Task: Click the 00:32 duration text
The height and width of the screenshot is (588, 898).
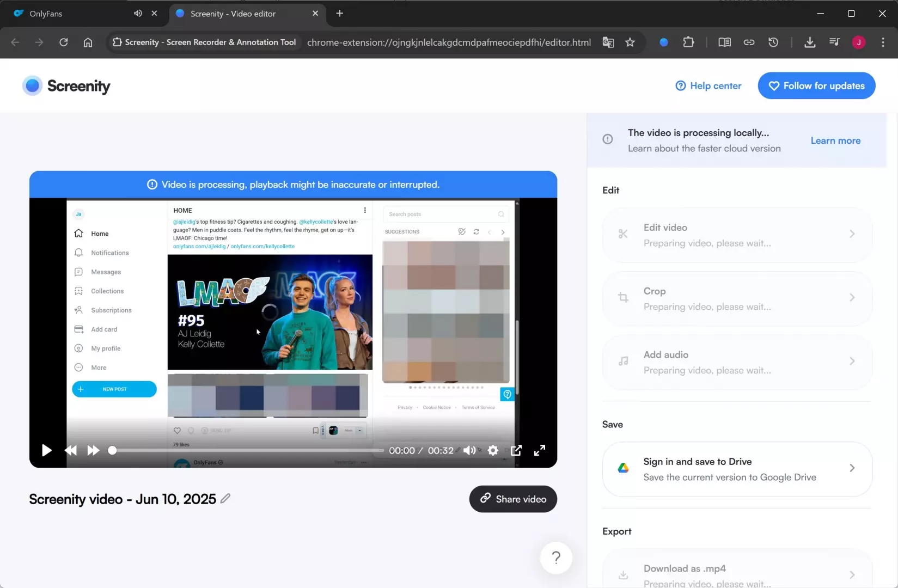Action: 441,450
